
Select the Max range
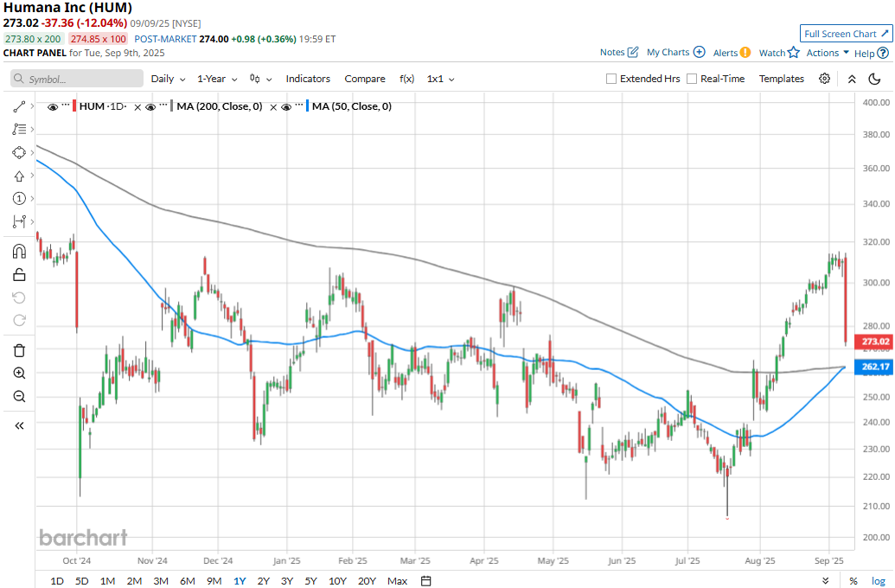[397, 580]
